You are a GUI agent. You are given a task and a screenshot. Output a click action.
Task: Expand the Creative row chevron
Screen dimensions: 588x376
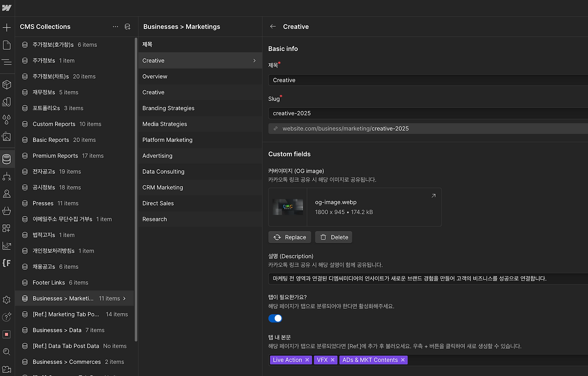[254, 60]
